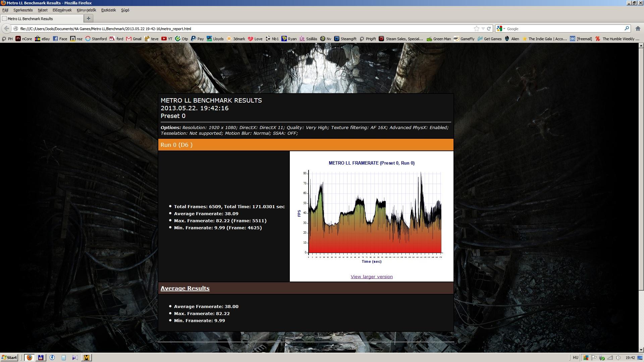The height and width of the screenshot is (362, 644).
Task: Click the magnifier search icon in the search box
Action: pos(626,28)
